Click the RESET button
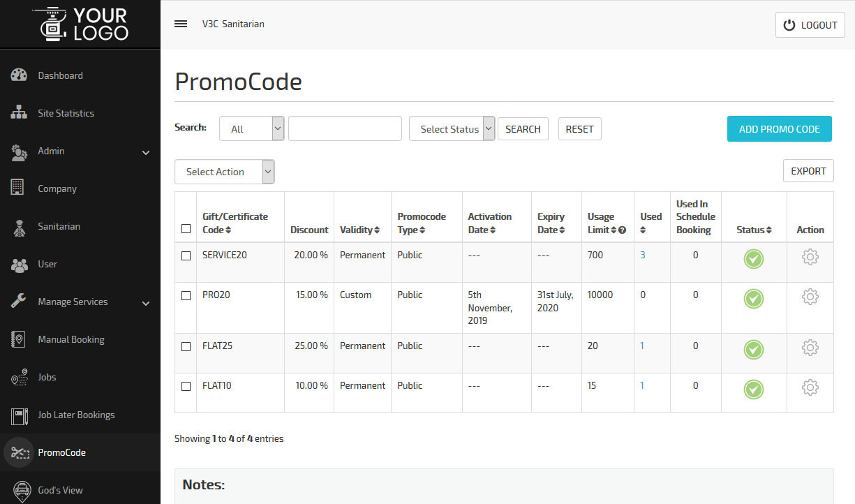Viewport: 855px width, 504px height. [579, 129]
